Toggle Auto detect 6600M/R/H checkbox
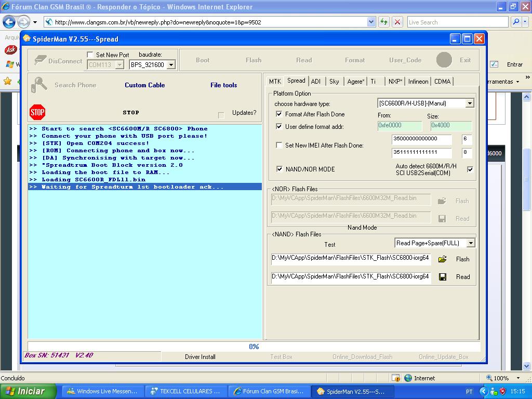The width and height of the screenshot is (532, 399). (470, 169)
